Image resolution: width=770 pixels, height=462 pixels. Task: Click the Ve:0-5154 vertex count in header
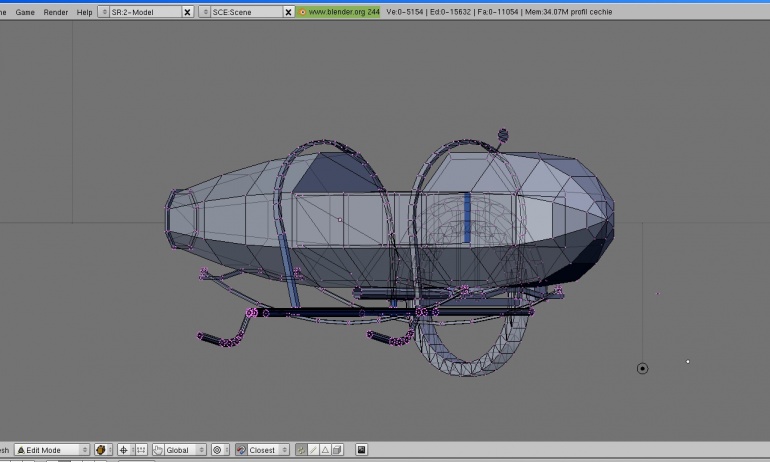click(x=404, y=12)
